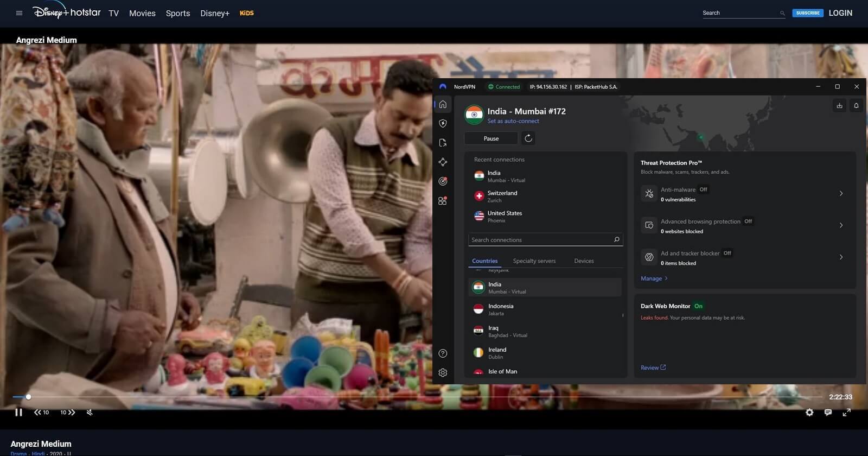
Task: Open the Disney+ menu in Hotstar
Action: [215, 13]
